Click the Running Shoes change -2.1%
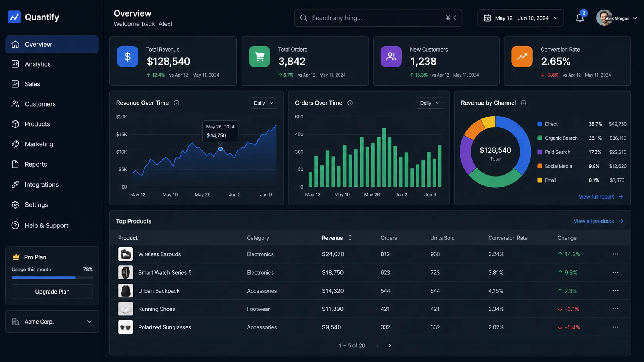Screen dimensions: 644x362 569,309
